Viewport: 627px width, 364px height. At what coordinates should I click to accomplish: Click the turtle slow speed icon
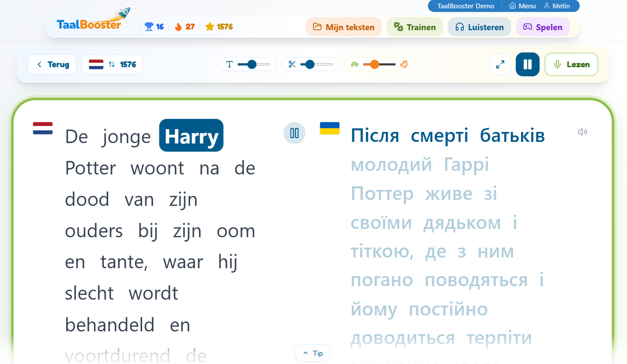(x=355, y=64)
